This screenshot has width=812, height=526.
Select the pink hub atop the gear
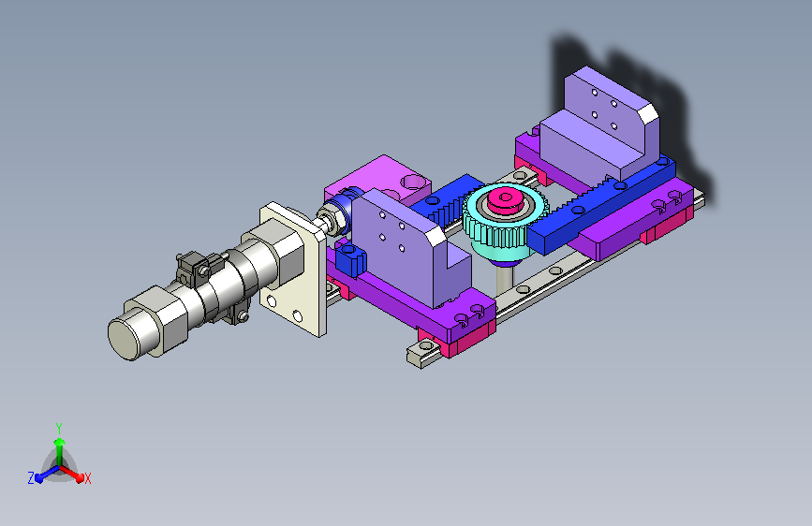pyautogui.click(x=506, y=200)
